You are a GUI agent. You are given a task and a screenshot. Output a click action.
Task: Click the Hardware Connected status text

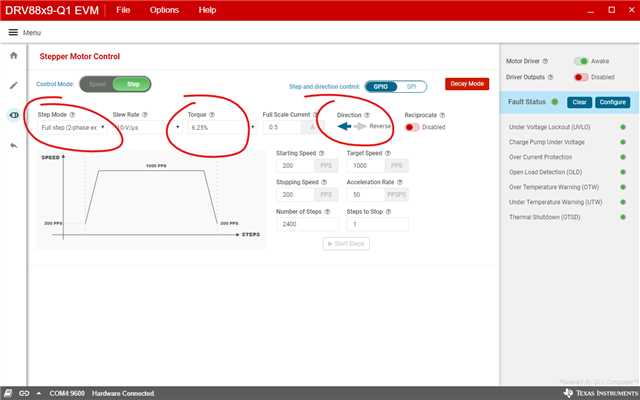point(123,393)
